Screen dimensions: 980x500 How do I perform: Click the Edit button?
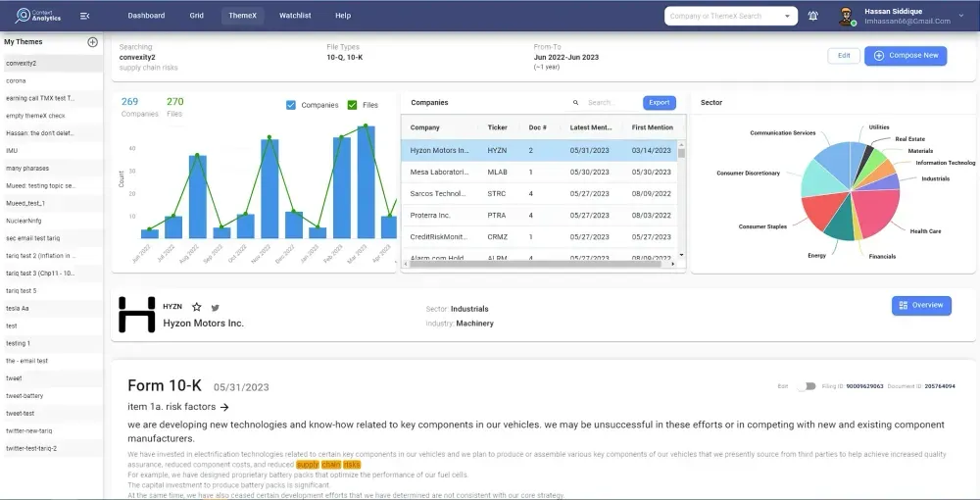point(844,56)
